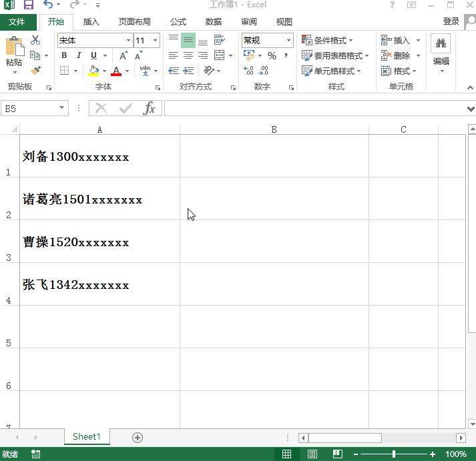Image resolution: width=476 pixels, height=461 pixels.
Task: Open the font size 11 dropdown
Action: pyautogui.click(x=155, y=40)
